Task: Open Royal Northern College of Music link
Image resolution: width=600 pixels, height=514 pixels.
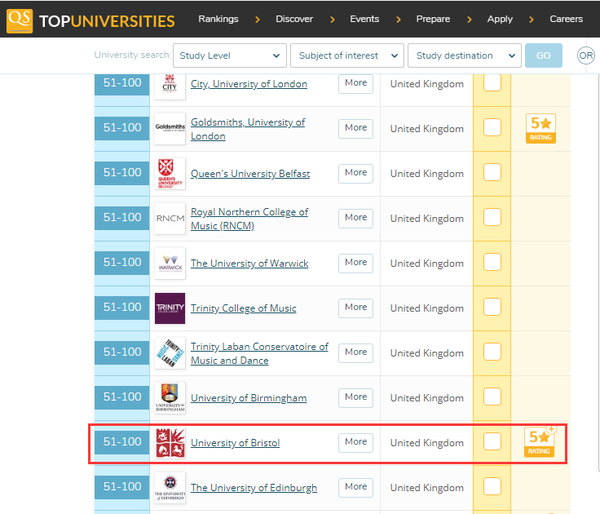Action: click(249, 219)
